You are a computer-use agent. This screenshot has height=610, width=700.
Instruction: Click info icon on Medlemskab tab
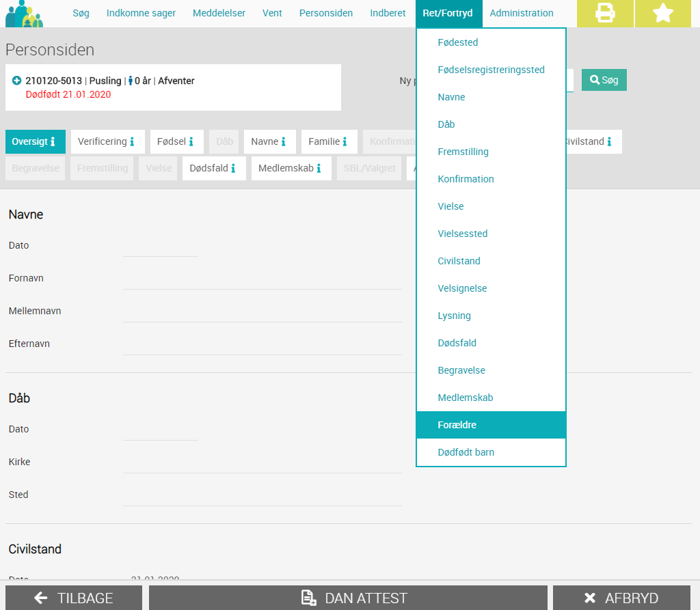319,168
